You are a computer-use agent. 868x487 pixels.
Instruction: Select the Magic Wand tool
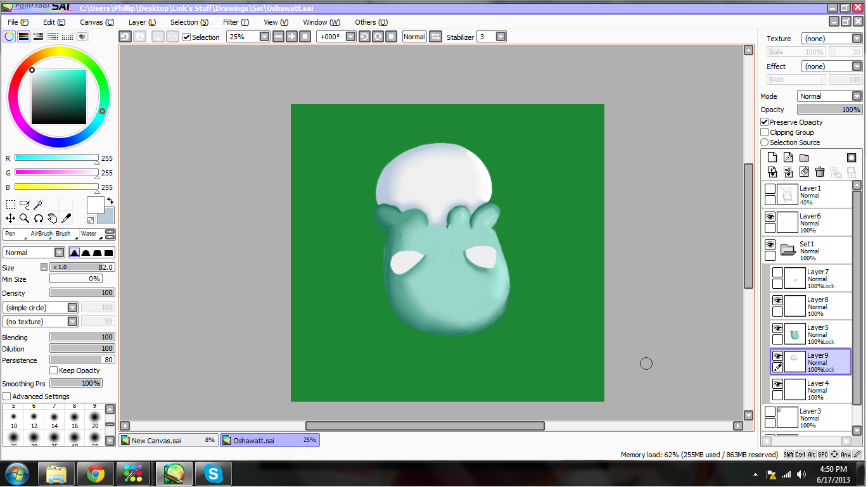(38, 205)
